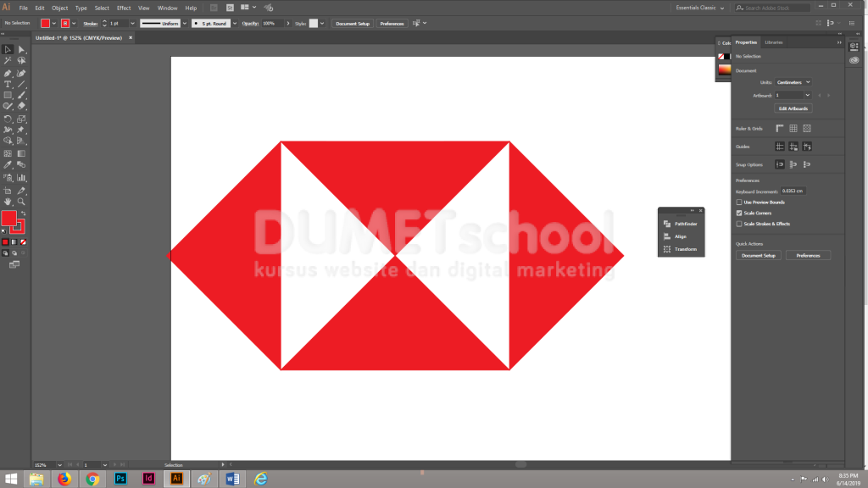The height and width of the screenshot is (488, 868).
Task: Open the graphic Style dropdown
Action: (322, 24)
